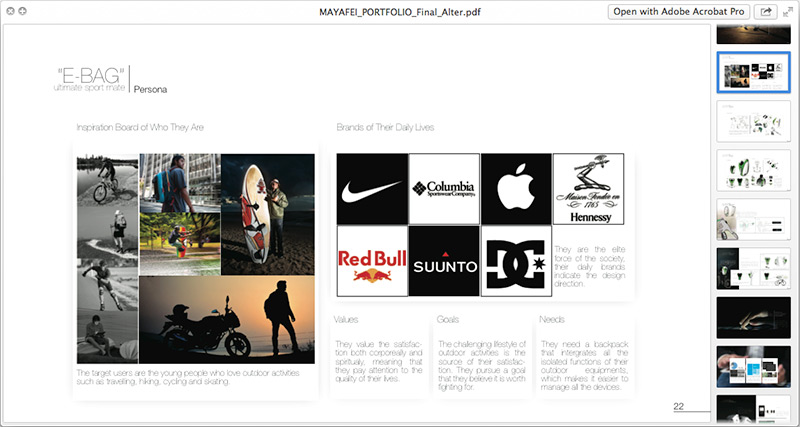Open the thumbnail showing a small bicycle
This screenshot has height=427, width=800.
point(753,268)
